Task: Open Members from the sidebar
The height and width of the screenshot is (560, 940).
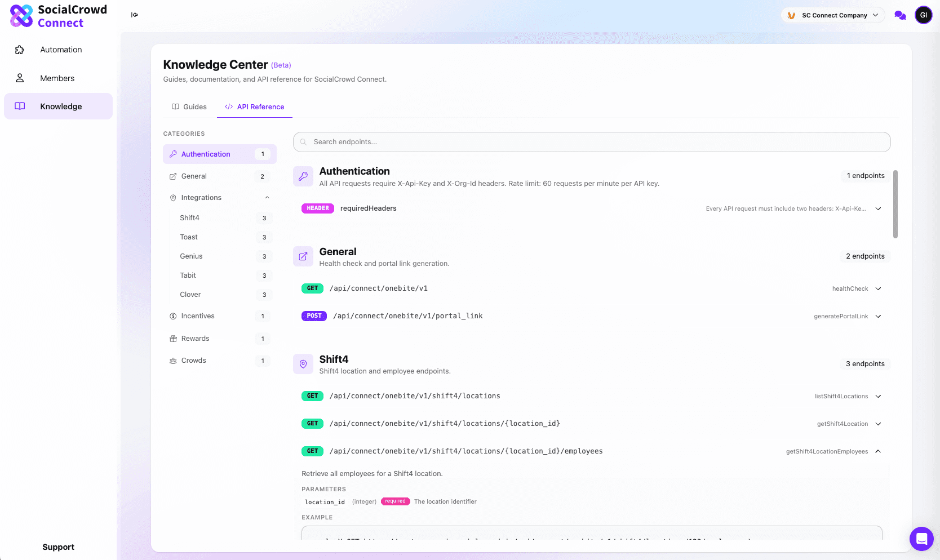Action: pos(58,78)
